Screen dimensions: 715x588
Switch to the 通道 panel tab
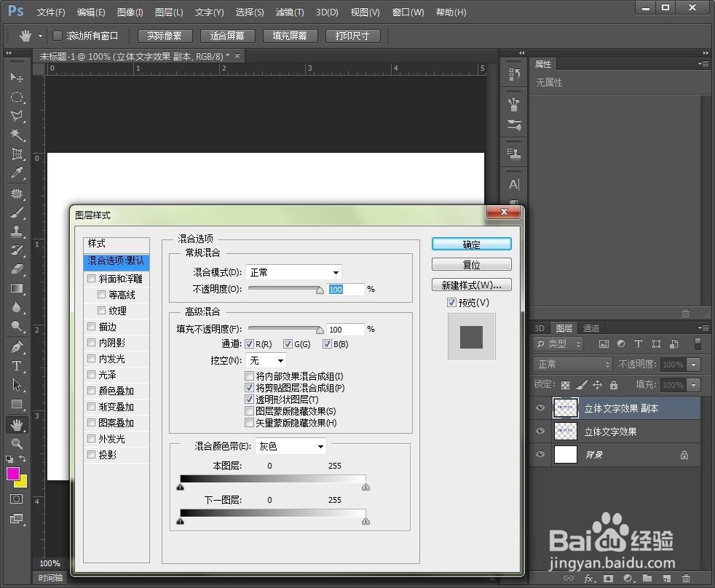(x=591, y=327)
